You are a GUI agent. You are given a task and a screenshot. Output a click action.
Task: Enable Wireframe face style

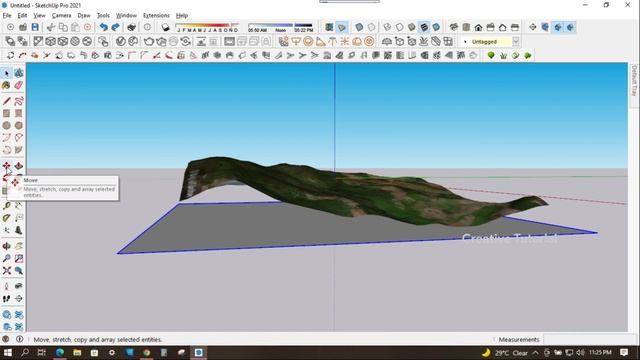pyautogui.click(x=387, y=27)
